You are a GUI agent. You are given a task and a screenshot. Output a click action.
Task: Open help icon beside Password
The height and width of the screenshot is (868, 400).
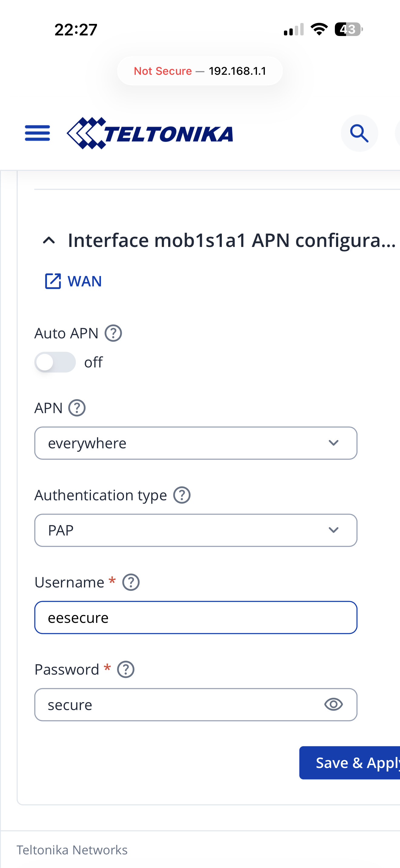click(126, 669)
